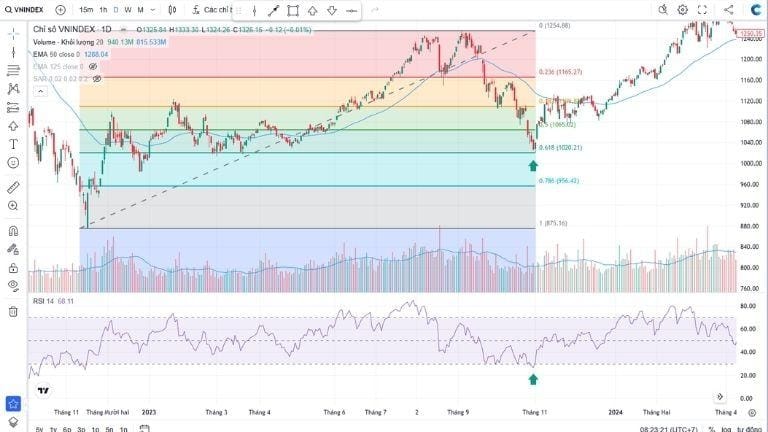Open the Fibonacci/Gann tools group
Viewport: 768px width, 432px height.
pyautogui.click(x=13, y=71)
